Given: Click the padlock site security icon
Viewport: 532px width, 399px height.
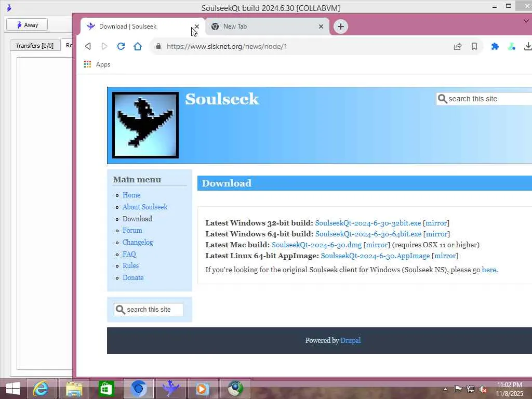Looking at the screenshot, I should (x=158, y=46).
